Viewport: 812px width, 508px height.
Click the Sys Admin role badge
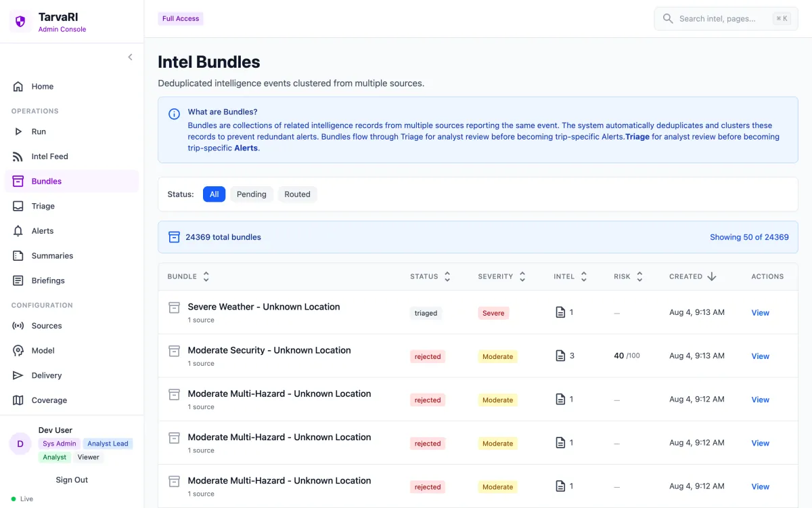pyautogui.click(x=60, y=444)
